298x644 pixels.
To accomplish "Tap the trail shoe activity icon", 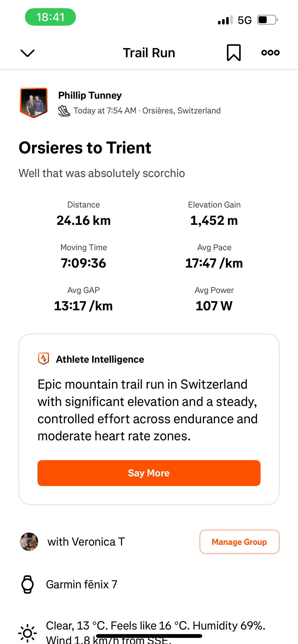I will point(64,111).
